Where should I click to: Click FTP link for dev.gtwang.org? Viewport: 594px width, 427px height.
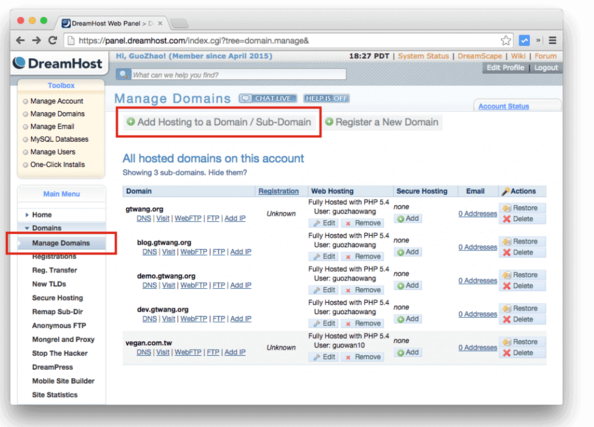(x=219, y=319)
